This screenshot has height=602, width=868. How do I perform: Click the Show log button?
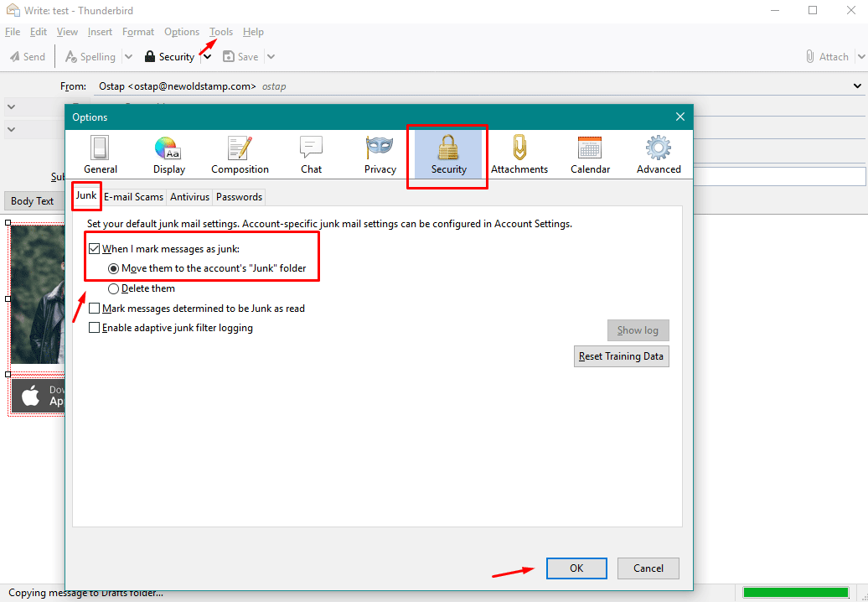(x=638, y=330)
